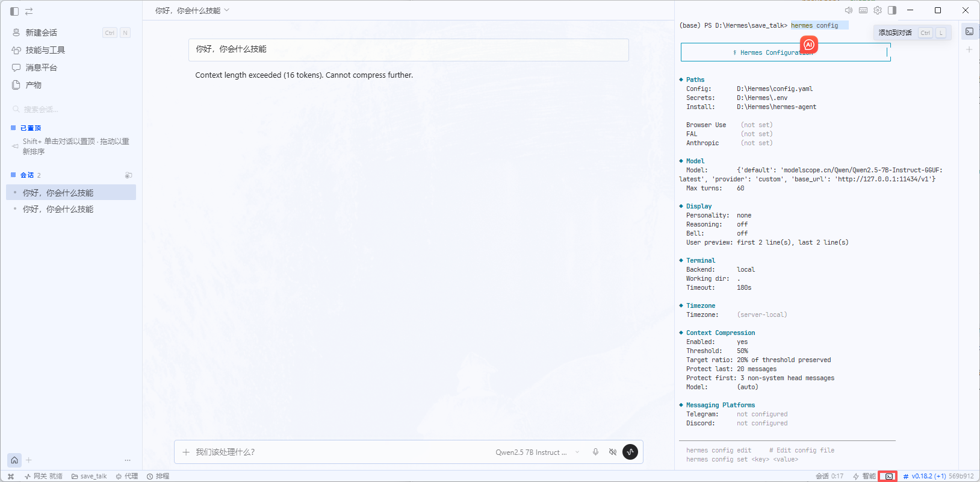The image size is (980, 482).
Task: Click 'D:\Hermes\config.yaml' path in terminal
Action: pos(775,89)
